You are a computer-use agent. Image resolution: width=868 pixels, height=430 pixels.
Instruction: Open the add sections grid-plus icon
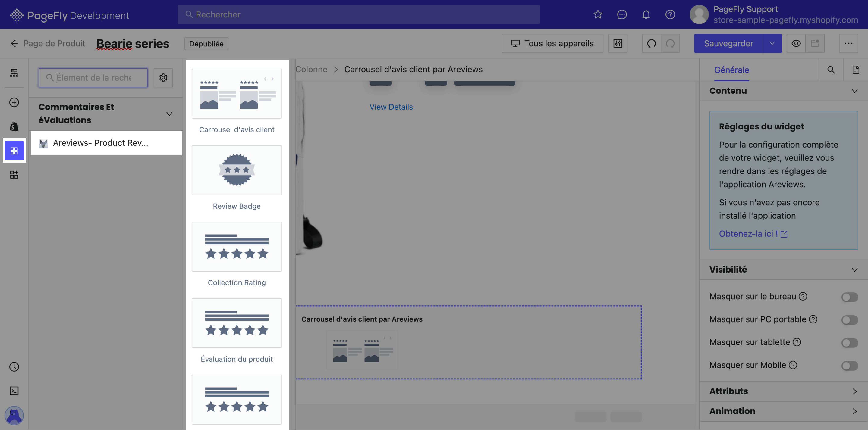tap(14, 174)
